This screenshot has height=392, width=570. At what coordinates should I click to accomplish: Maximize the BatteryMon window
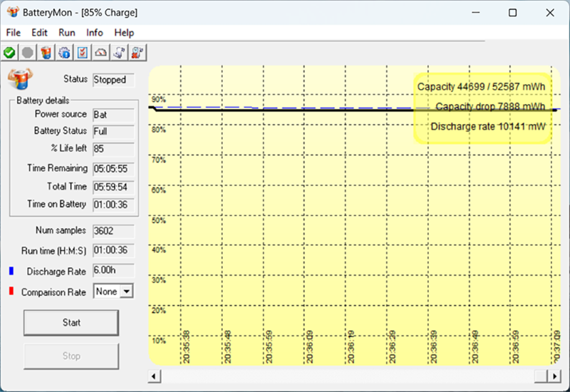pos(512,13)
